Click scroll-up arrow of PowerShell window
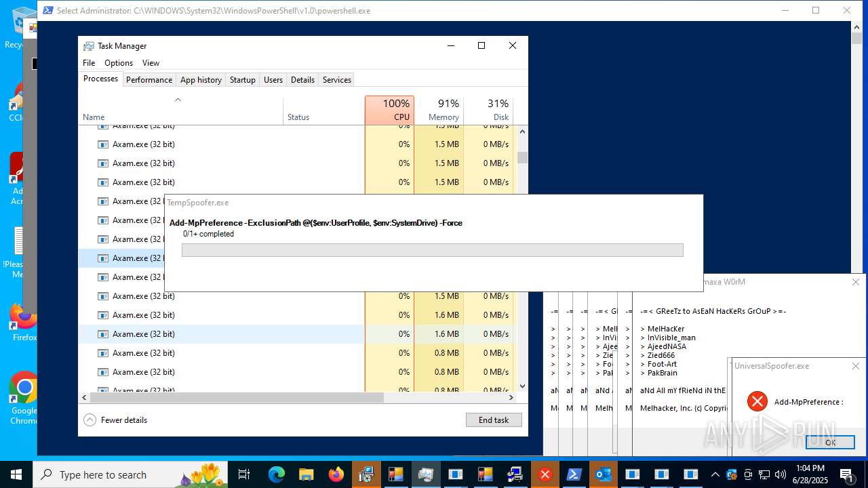The image size is (868, 488). [856, 26]
